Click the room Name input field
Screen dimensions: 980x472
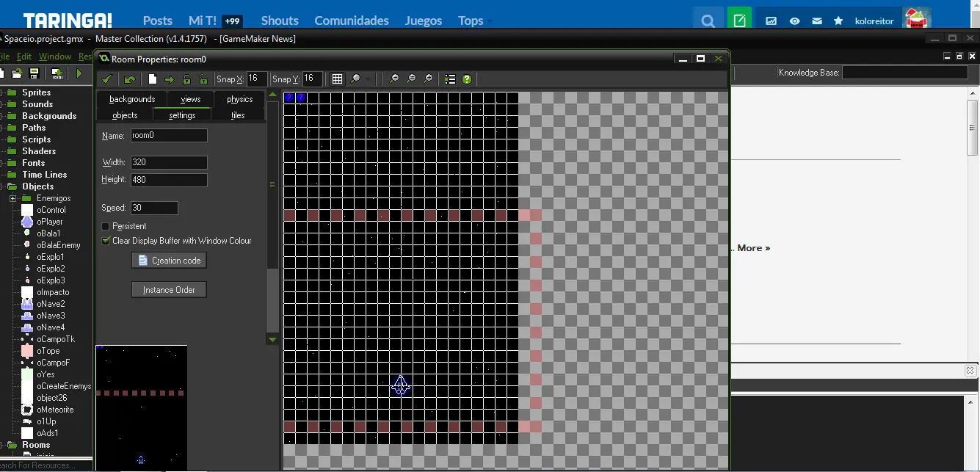[x=169, y=135]
